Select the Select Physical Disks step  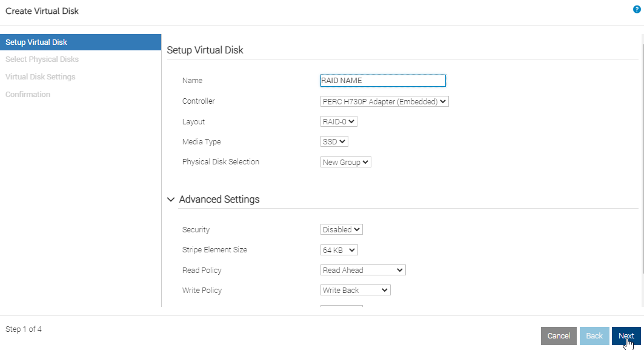tap(42, 59)
